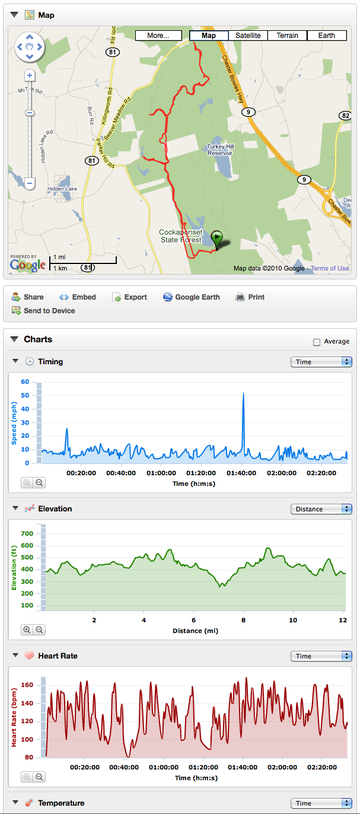Screen dimensions: 360x814
Task: Open the Temperature Time dropdown
Action: [322, 803]
